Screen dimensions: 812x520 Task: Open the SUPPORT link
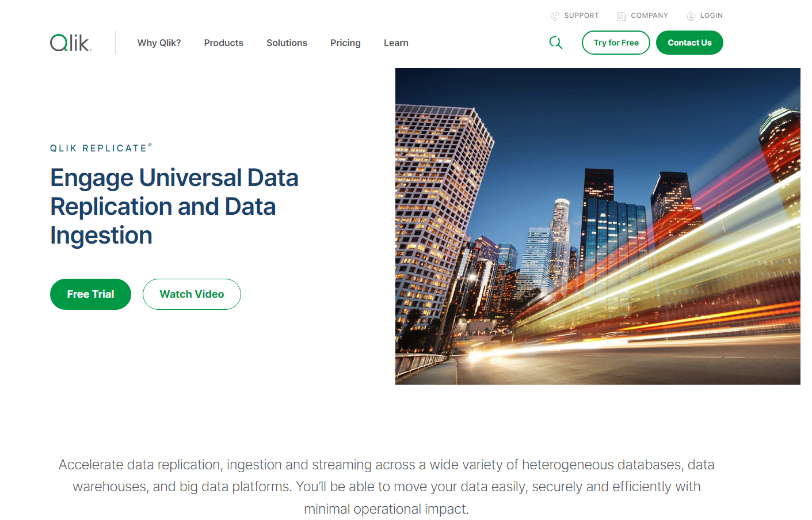pyautogui.click(x=581, y=16)
